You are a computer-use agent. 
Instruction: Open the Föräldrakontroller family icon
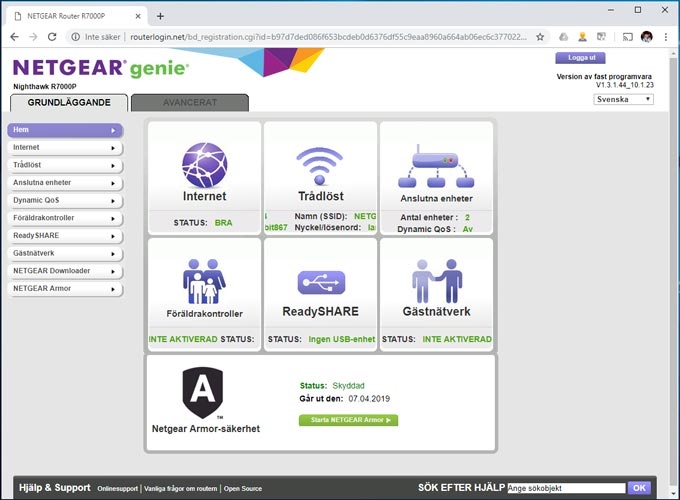[204, 281]
